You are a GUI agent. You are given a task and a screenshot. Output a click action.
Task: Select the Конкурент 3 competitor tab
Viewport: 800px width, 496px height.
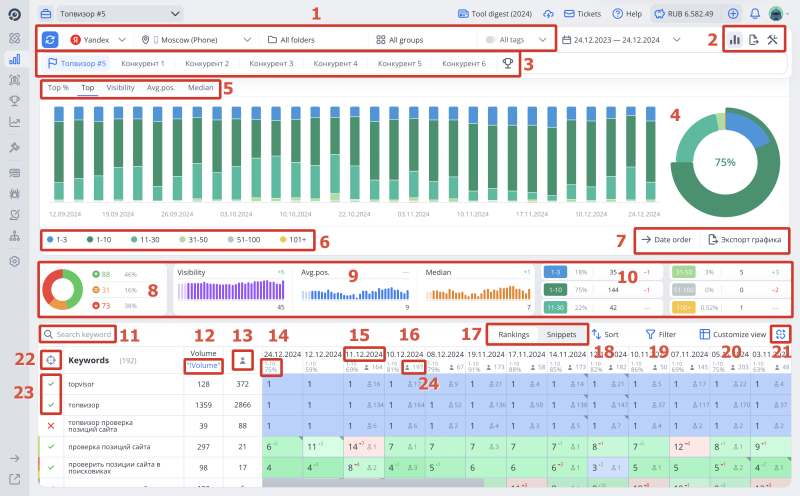271,63
